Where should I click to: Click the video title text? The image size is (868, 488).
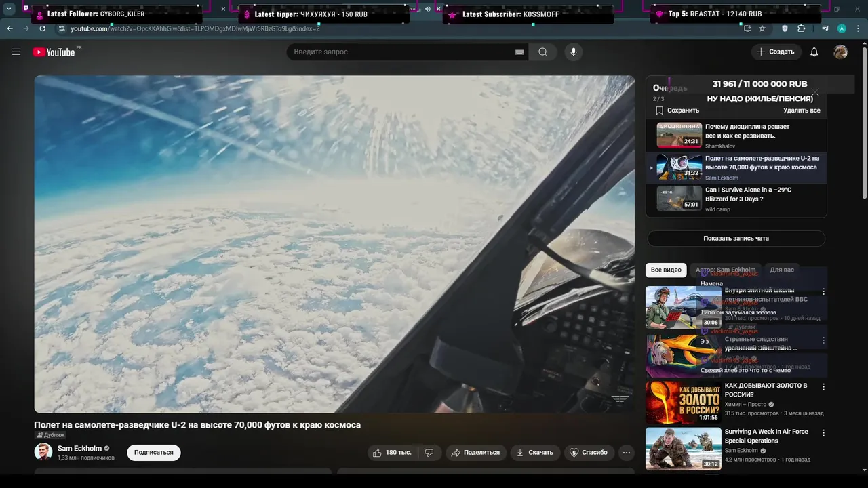(x=197, y=425)
